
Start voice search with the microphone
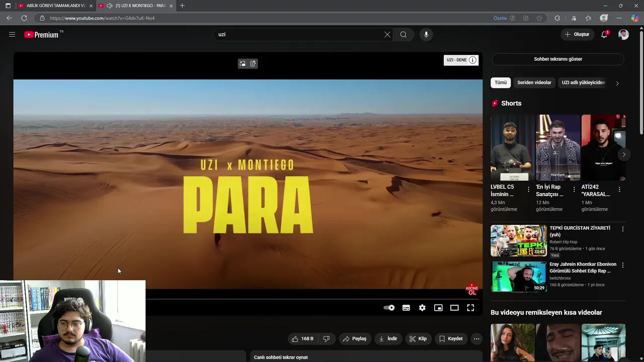(x=426, y=35)
